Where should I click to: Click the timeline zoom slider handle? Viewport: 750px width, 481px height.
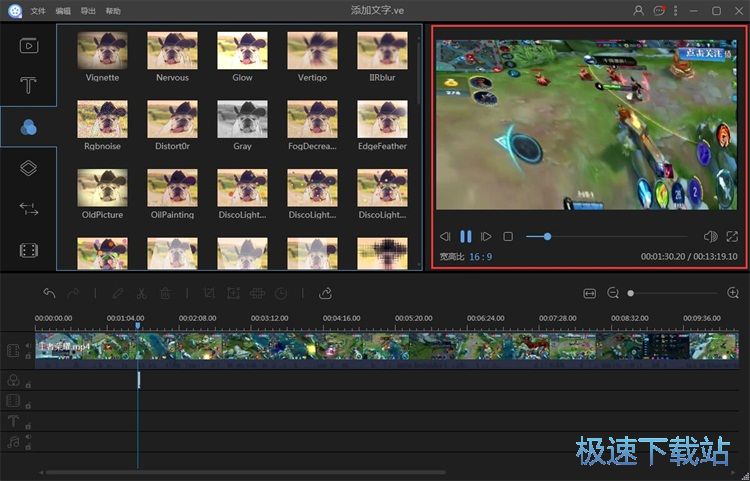pos(630,293)
